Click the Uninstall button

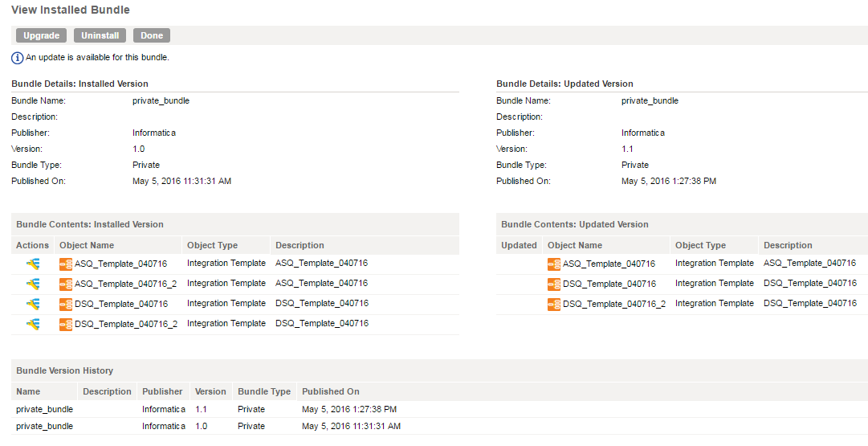100,35
